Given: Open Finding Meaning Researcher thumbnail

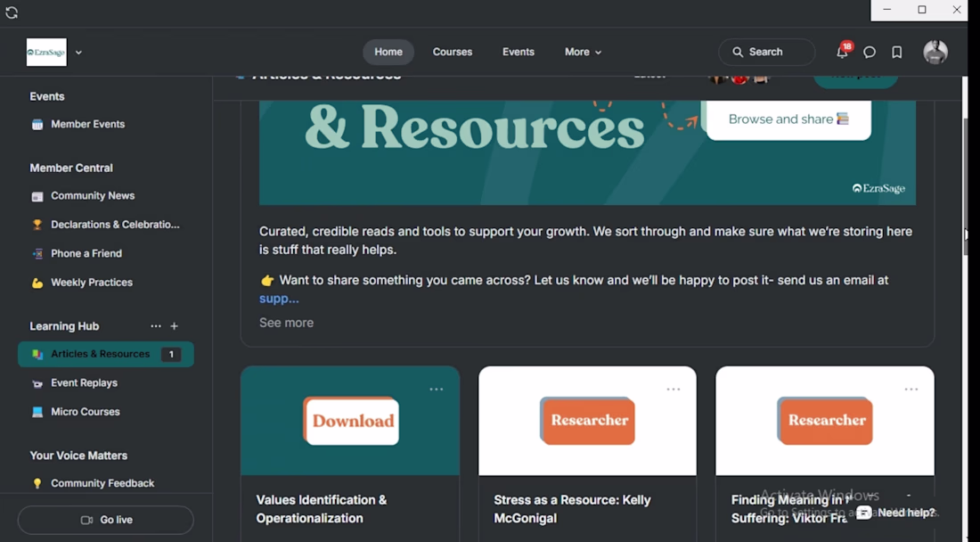Looking at the screenshot, I should pyautogui.click(x=825, y=421).
